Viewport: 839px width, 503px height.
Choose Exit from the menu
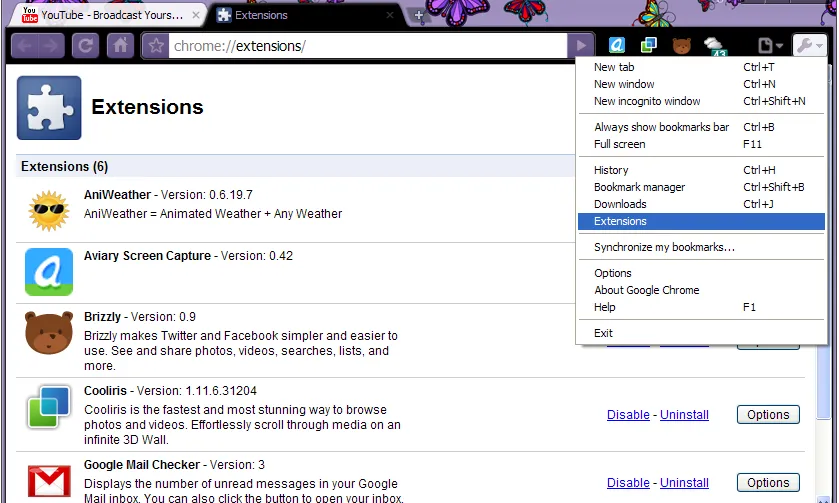(x=701, y=333)
